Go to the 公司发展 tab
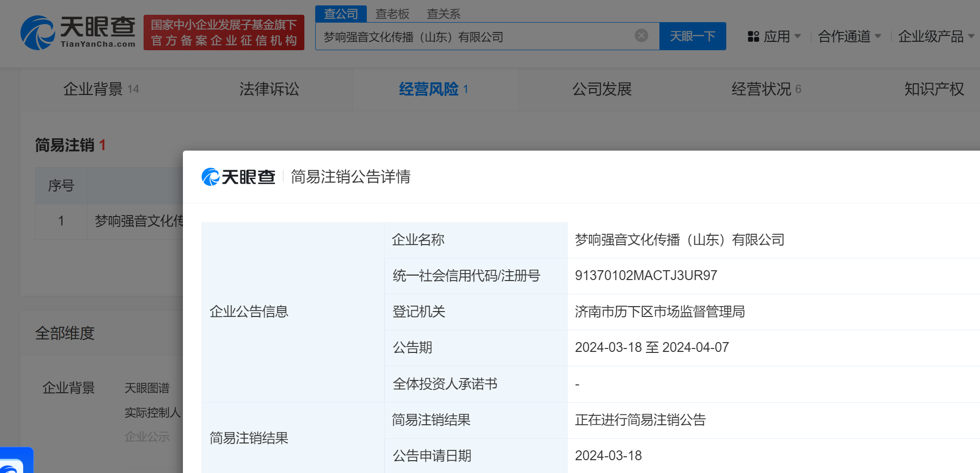The image size is (980, 473). [x=602, y=89]
